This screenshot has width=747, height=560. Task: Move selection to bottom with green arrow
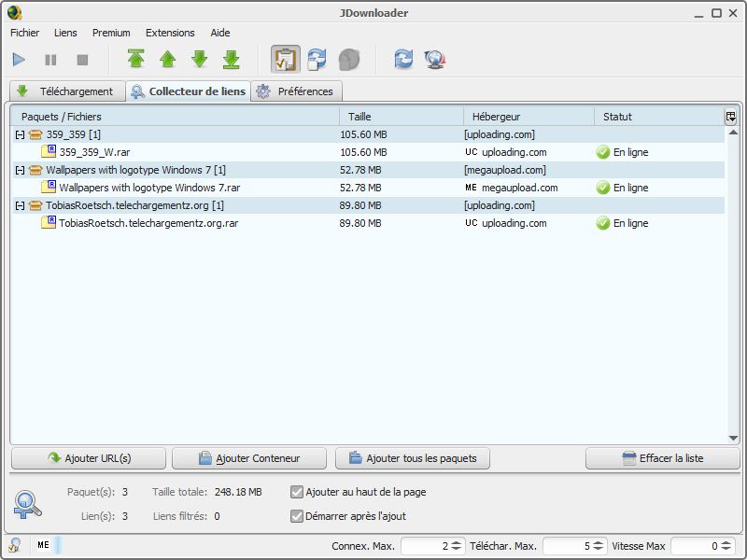tap(231, 60)
